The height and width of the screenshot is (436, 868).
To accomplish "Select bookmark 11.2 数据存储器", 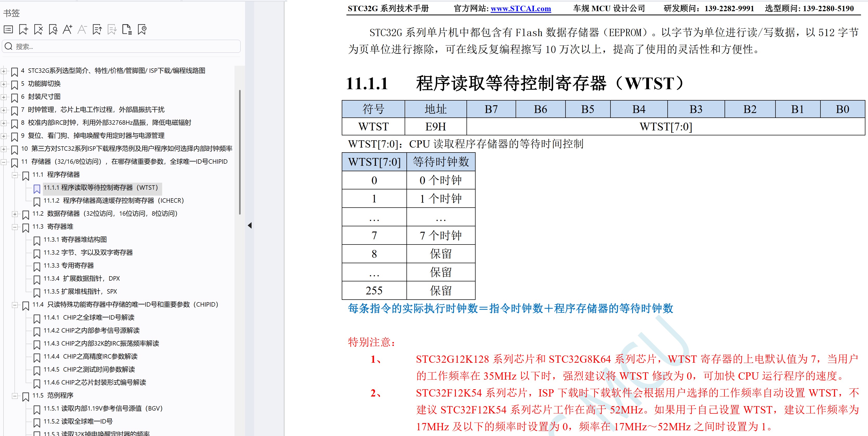I will click(x=105, y=214).
